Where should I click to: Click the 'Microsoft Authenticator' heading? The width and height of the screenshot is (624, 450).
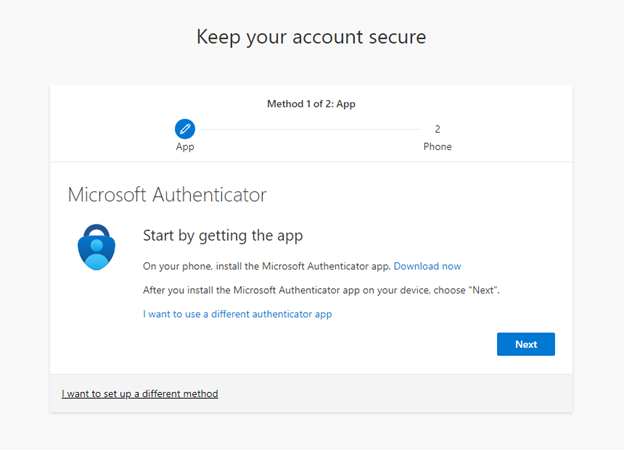167,195
